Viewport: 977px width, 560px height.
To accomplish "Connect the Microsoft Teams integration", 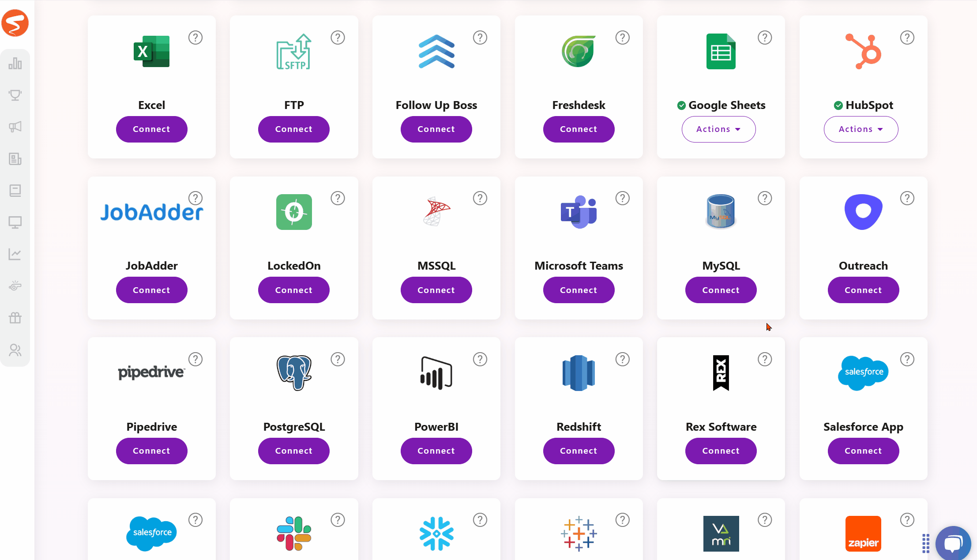I will pos(579,290).
